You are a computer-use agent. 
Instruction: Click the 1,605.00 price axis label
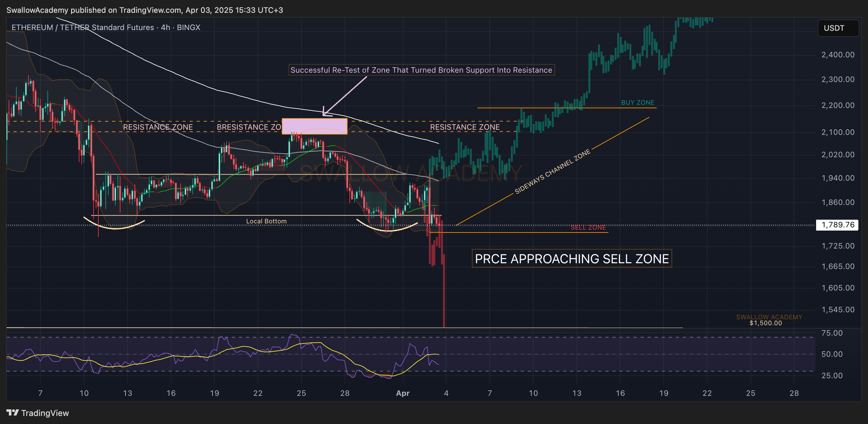point(838,288)
